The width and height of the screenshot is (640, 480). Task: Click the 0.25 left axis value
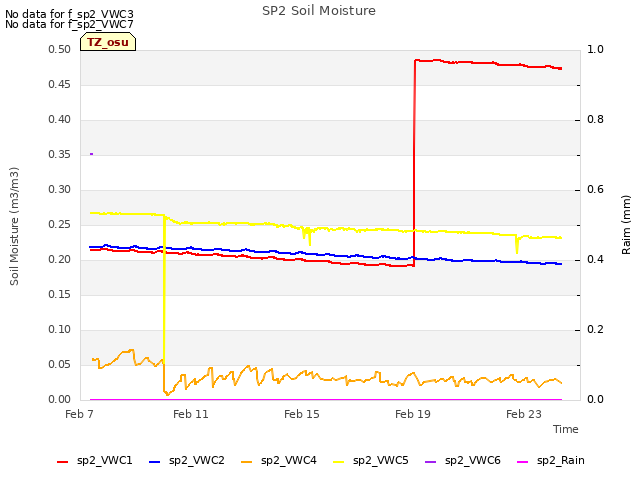tap(60, 224)
